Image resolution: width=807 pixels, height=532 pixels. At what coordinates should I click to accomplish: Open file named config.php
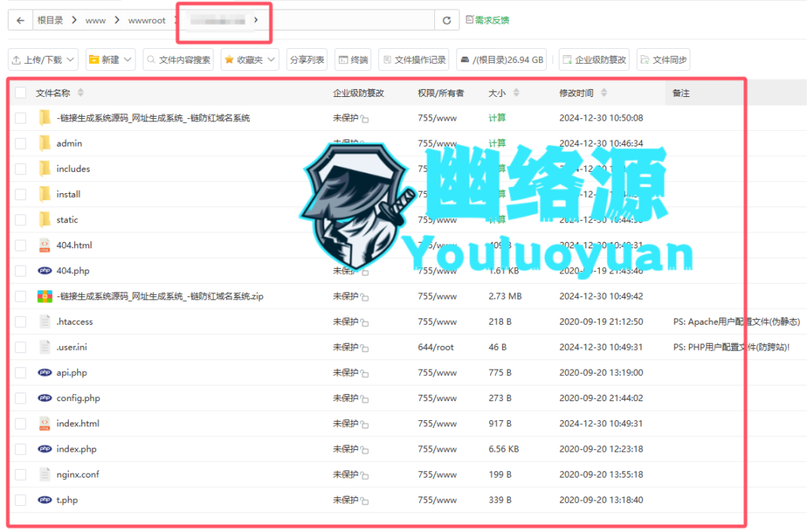coord(78,398)
